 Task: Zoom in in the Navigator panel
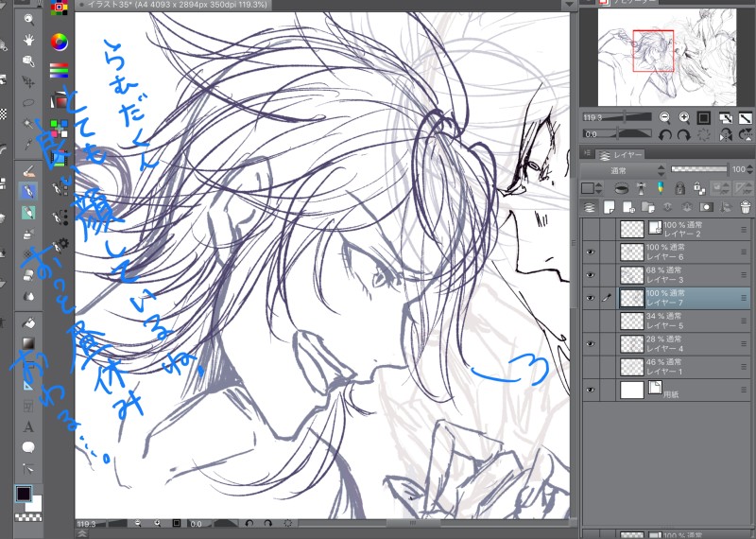(684, 117)
